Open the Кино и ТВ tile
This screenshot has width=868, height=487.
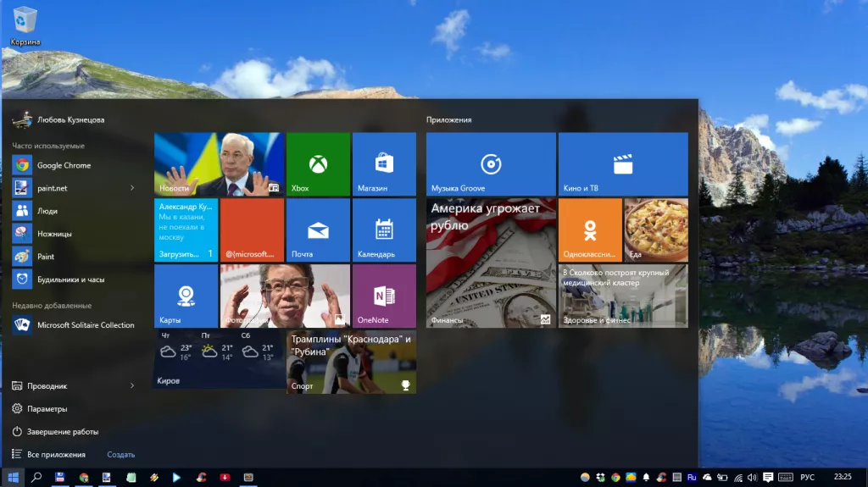pos(623,163)
